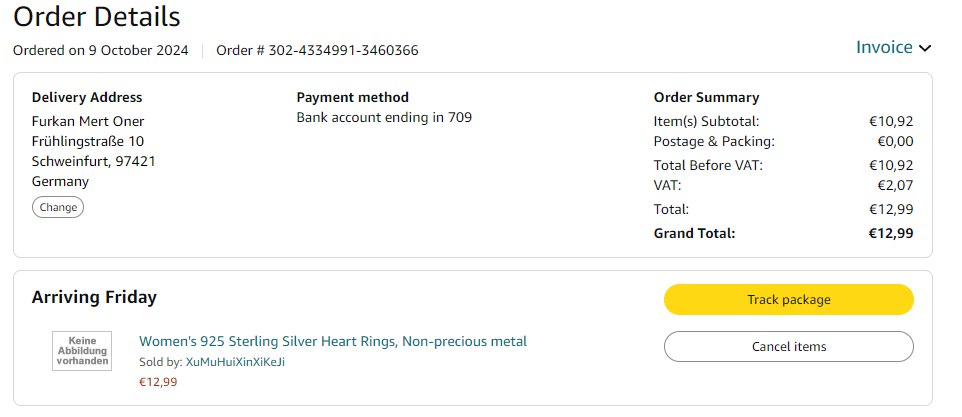Open the Women's 925 Sterling Silver Heart Rings link
Screen dimensions: 962x417
pos(332,342)
